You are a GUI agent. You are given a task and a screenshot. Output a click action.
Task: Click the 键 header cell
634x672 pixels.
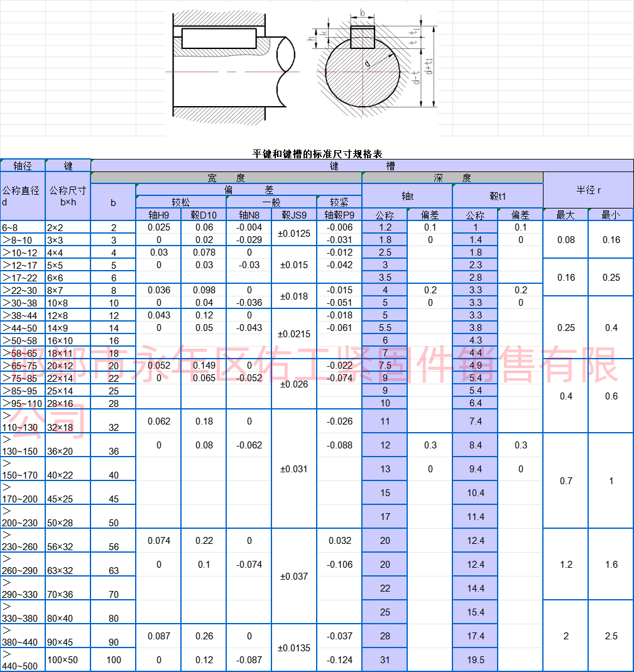68,165
